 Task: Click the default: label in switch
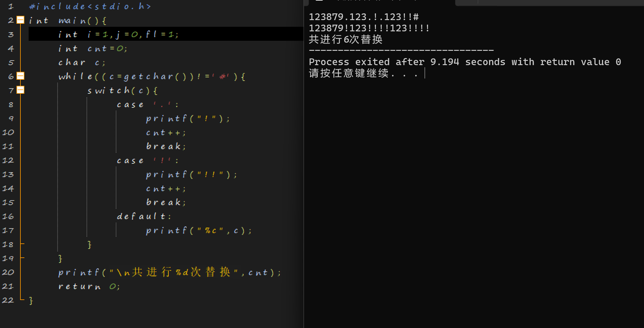coord(144,216)
